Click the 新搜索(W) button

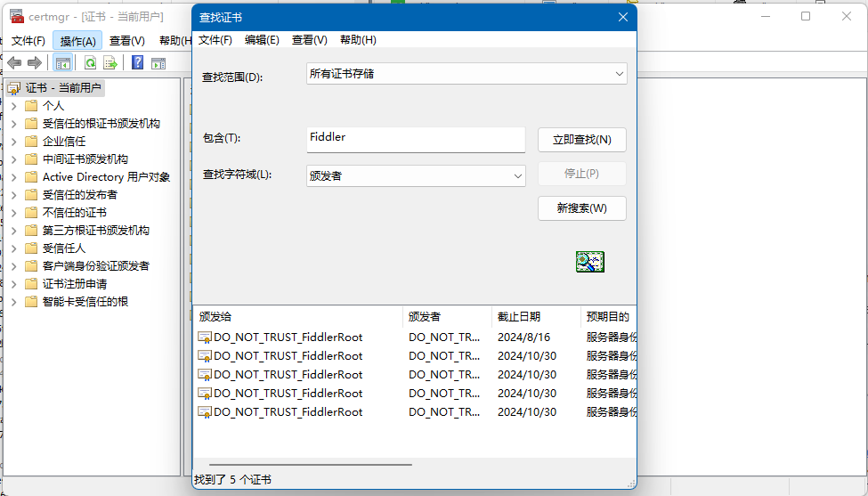[x=582, y=208]
